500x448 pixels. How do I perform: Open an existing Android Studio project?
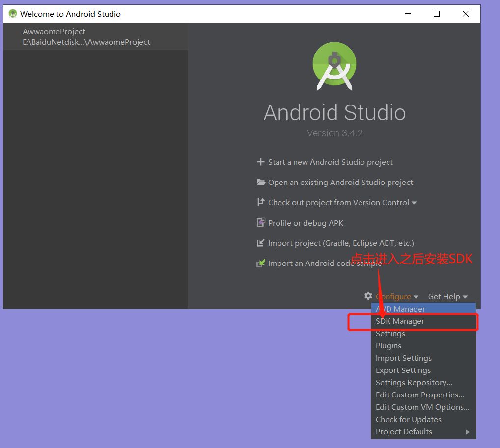coord(340,182)
